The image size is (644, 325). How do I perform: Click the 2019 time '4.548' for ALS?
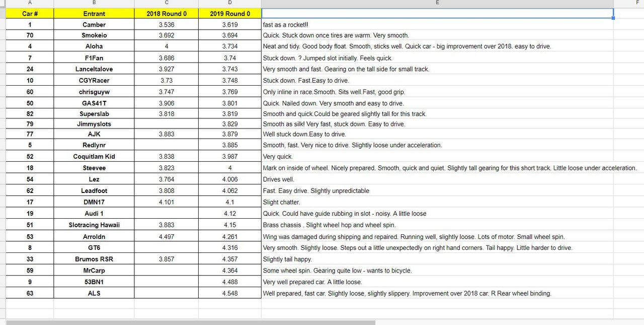pyautogui.click(x=230, y=293)
